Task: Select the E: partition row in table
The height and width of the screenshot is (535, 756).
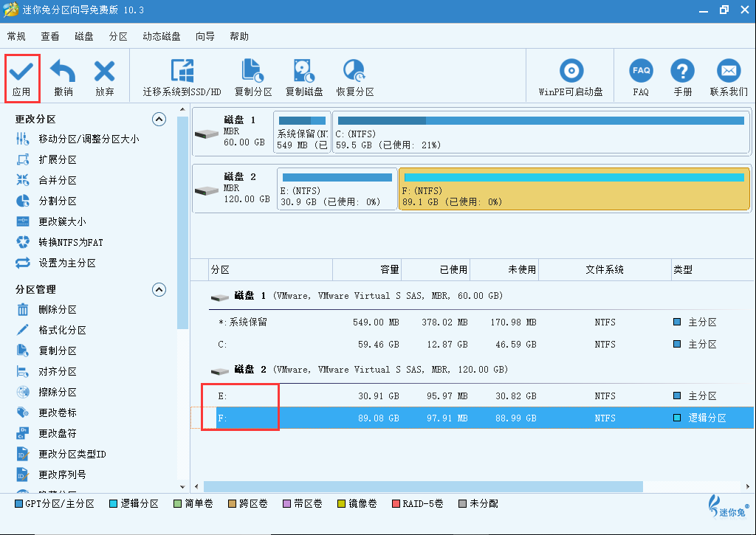Action: point(473,396)
